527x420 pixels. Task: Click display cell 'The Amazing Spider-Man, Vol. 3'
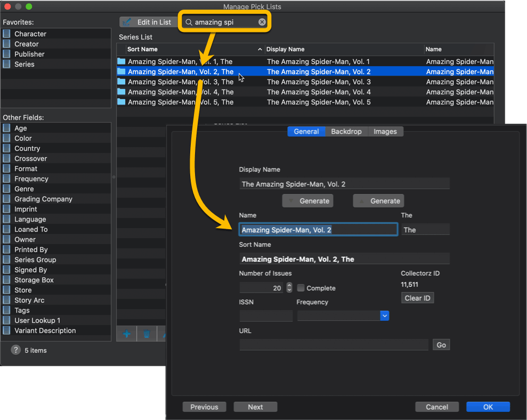(319, 82)
